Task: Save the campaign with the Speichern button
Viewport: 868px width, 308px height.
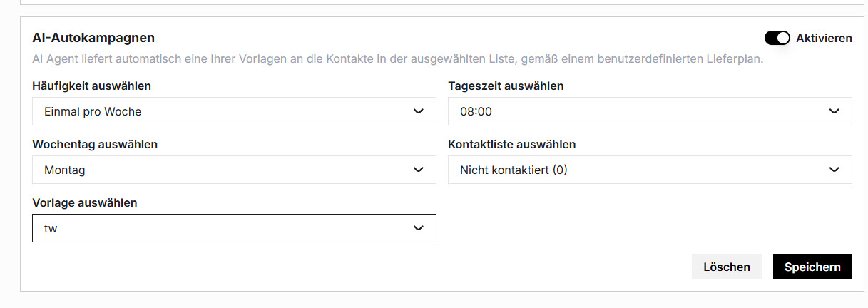Action: [812, 267]
